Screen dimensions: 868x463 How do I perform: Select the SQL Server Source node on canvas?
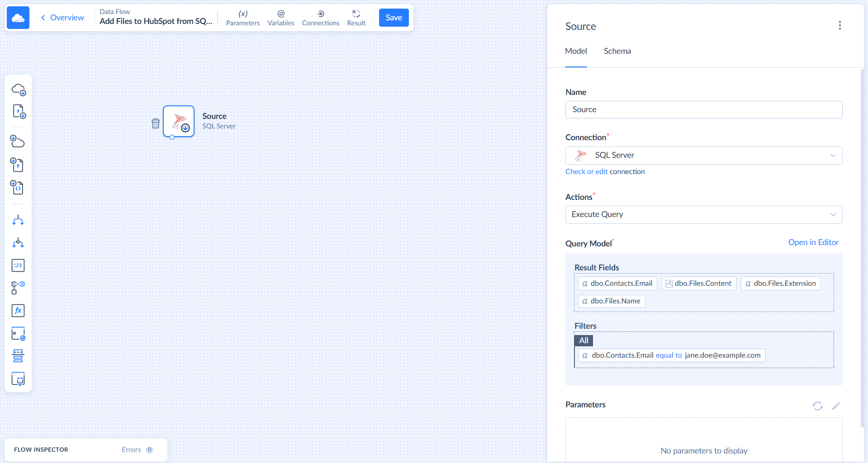[179, 121]
